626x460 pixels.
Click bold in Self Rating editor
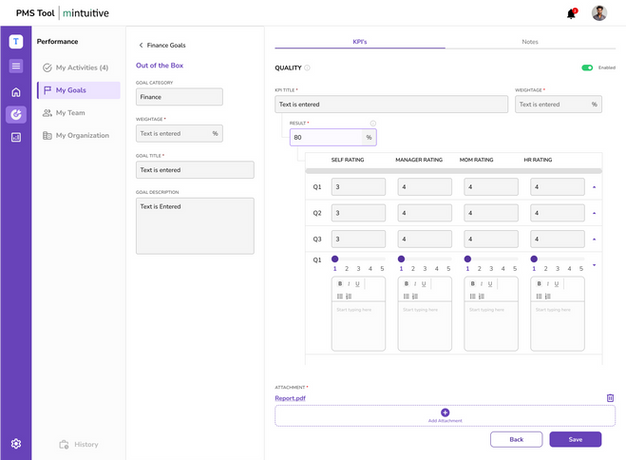coord(337,284)
